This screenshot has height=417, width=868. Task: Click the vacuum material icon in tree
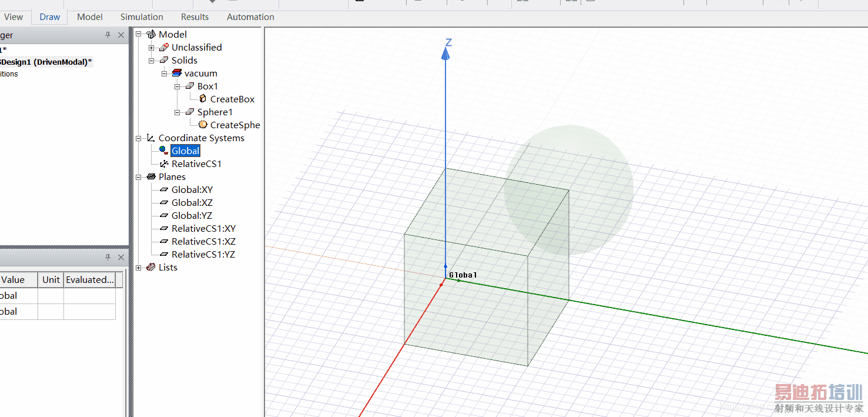176,74
